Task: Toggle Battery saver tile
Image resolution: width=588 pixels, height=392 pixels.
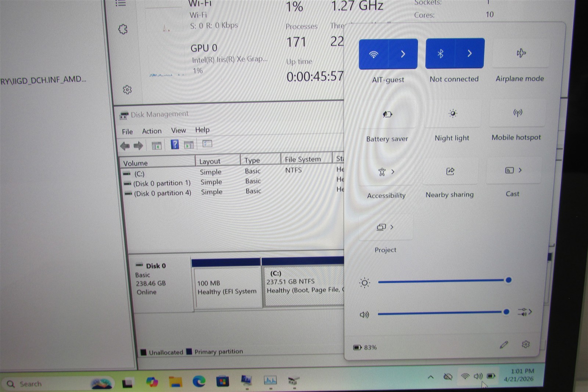Action: coord(387,114)
